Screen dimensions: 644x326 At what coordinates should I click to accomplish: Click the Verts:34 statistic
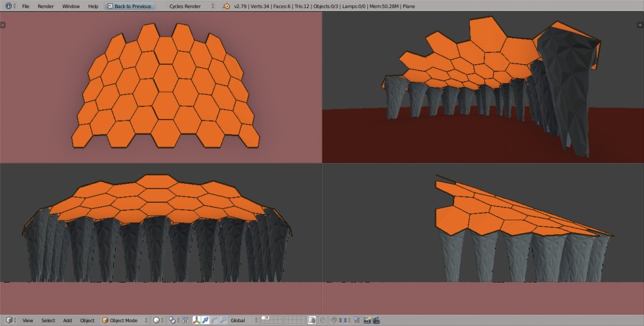point(260,6)
